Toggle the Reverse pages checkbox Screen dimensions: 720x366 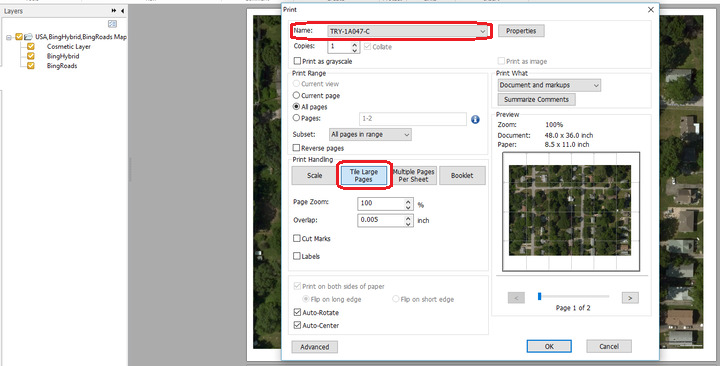(x=296, y=148)
